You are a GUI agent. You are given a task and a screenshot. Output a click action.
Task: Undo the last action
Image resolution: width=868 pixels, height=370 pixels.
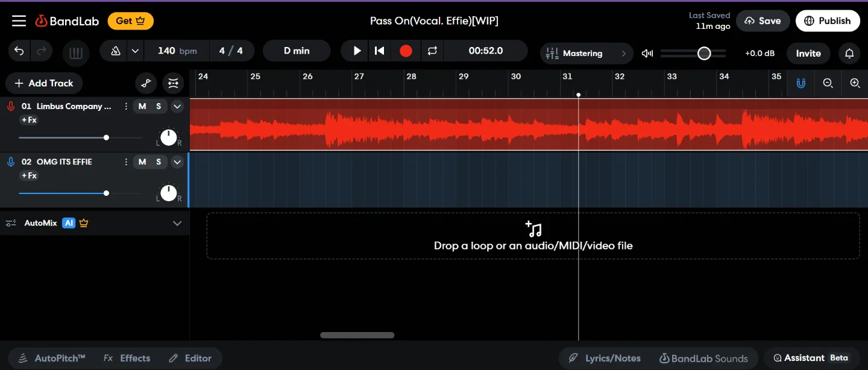(x=19, y=51)
